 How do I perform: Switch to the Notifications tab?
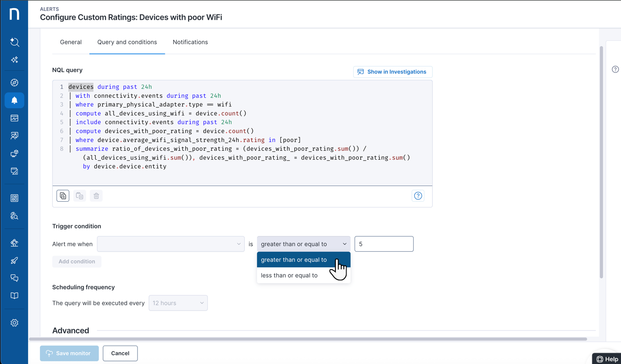click(190, 42)
